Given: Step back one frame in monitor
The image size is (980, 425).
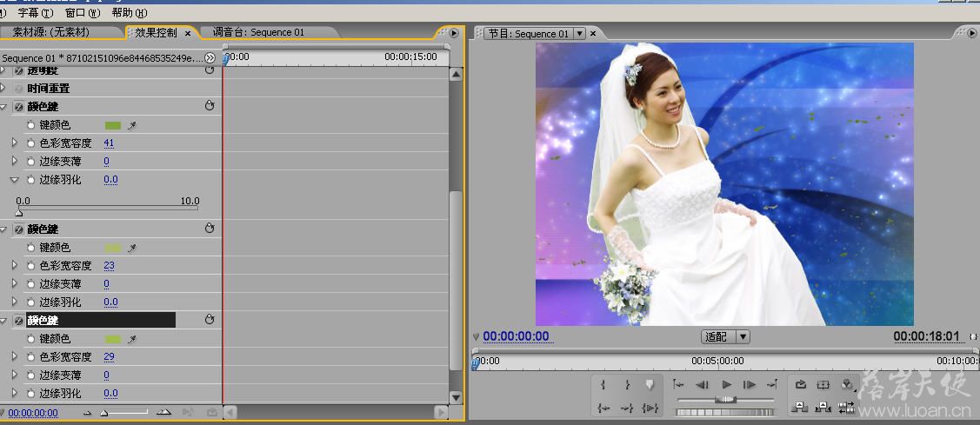Looking at the screenshot, I should pos(703,384).
